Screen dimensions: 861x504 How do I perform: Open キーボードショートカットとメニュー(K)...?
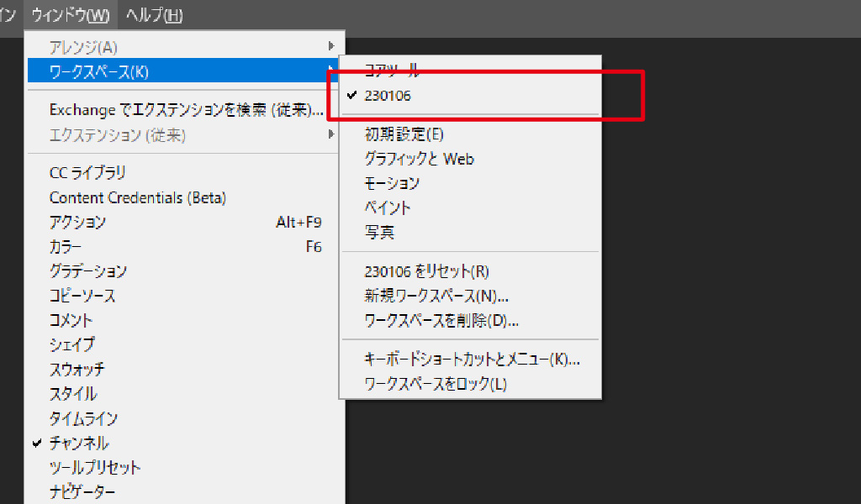(x=472, y=360)
